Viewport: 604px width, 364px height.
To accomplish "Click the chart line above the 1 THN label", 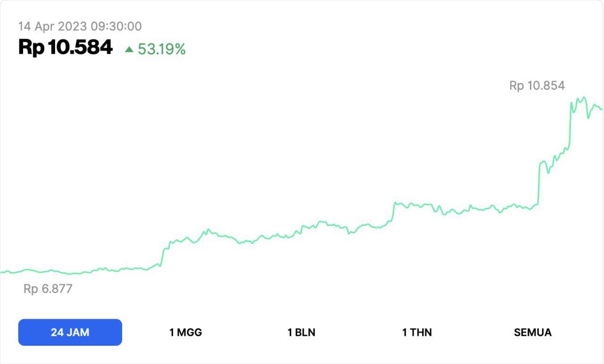I will point(417,206).
